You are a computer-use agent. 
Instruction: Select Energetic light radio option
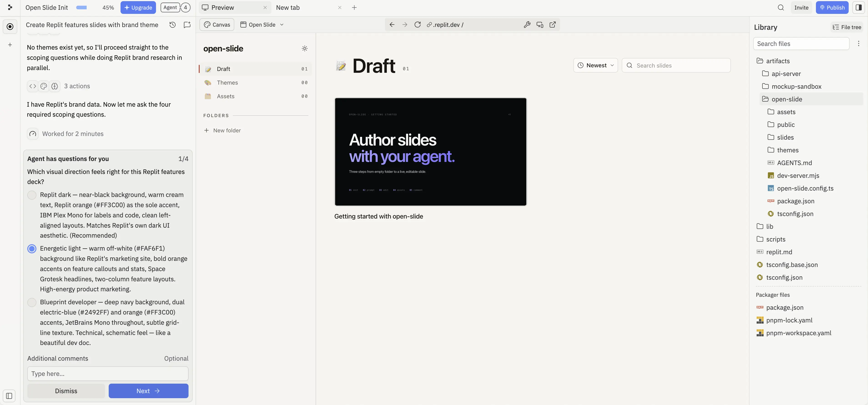pyautogui.click(x=32, y=249)
